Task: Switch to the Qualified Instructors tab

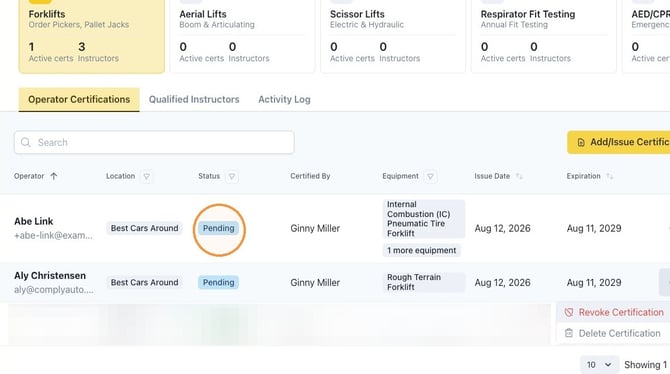Action: [x=194, y=99]
